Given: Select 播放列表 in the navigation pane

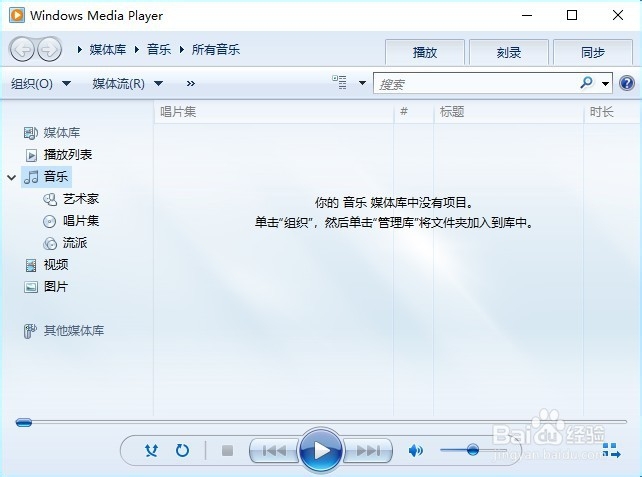Looking at the screenshot, I should tap(68, 155).
